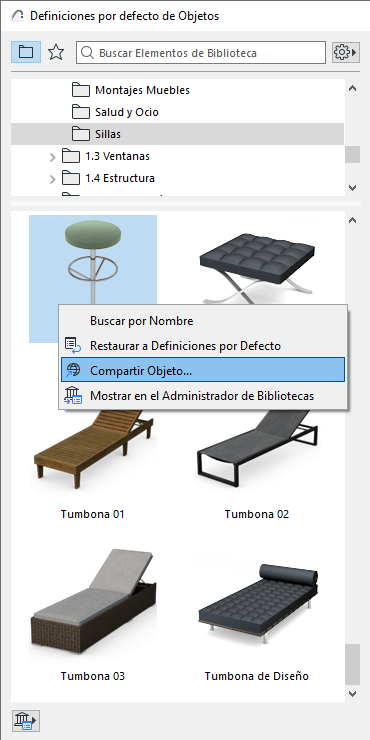The image size is (370, 740).
Task: Show favorites with the star icon
Action: (x=56, y=52)
